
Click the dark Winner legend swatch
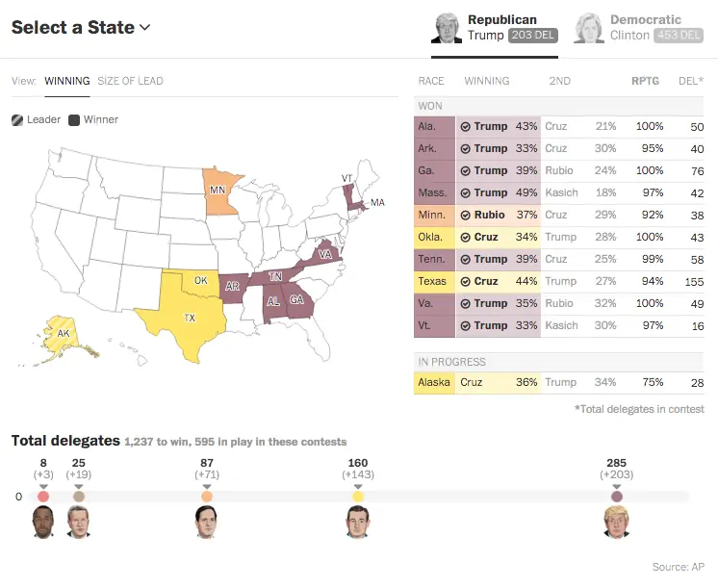coord(74,120)
